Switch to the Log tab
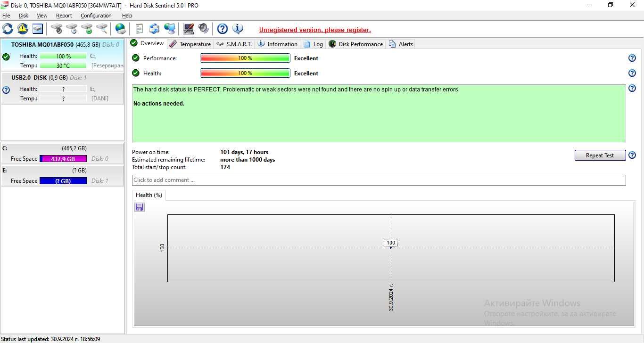The width and height of the screenshot is (644, 343). pyautogui.click(x=314, y=44)
